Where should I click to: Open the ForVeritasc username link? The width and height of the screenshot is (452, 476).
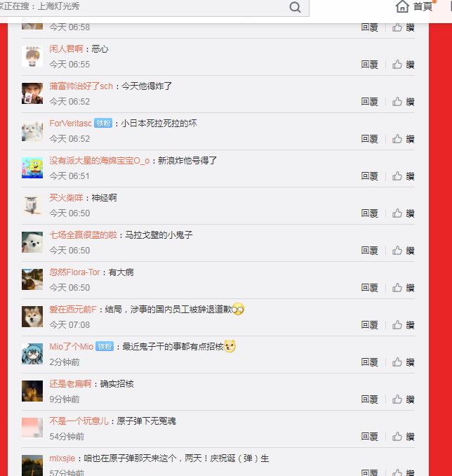tap(70, 124)
